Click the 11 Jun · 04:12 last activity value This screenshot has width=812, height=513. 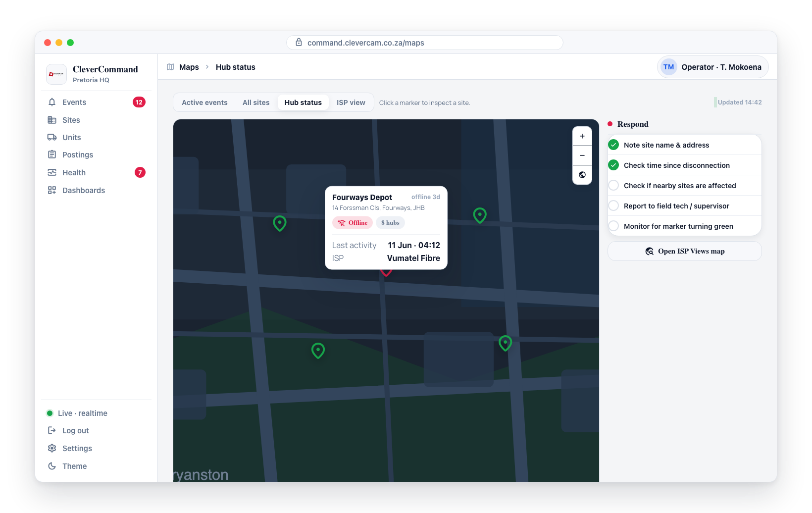pos(414,245)
